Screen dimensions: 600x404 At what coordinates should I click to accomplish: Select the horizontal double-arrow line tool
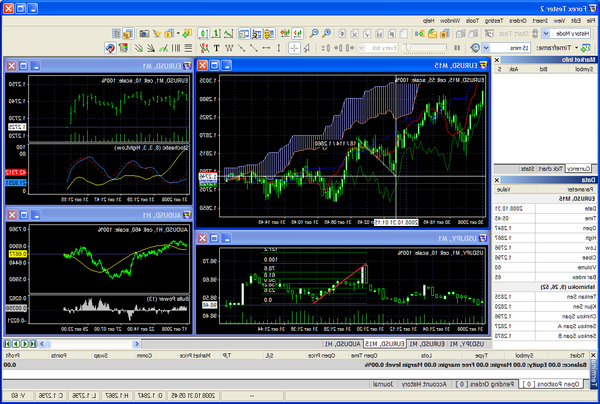pos(266,48)
